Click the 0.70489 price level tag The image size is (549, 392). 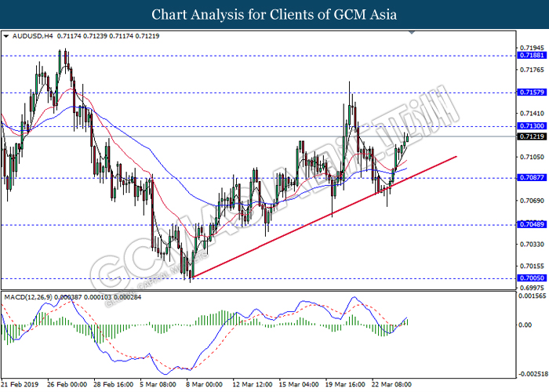(533, 224)
